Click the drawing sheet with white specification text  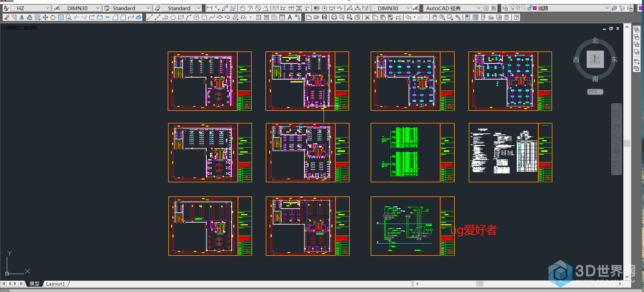510,152
